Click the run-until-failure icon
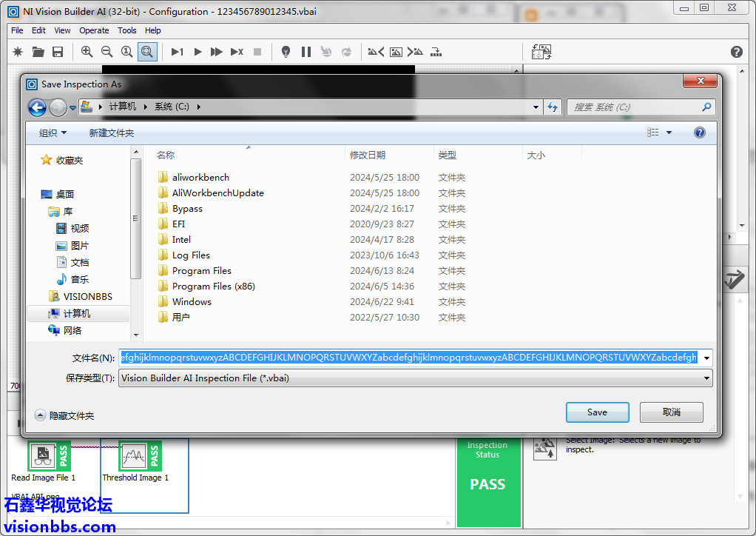 (237, 52)
